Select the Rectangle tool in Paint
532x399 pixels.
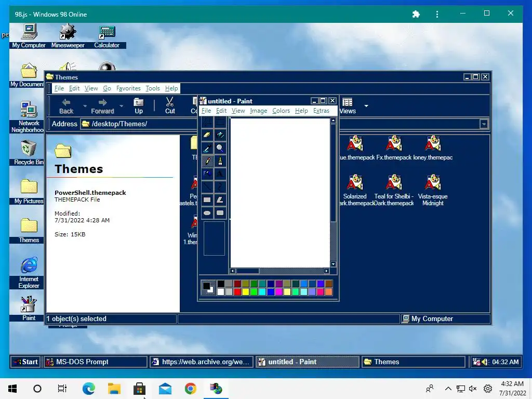point(207,200)
